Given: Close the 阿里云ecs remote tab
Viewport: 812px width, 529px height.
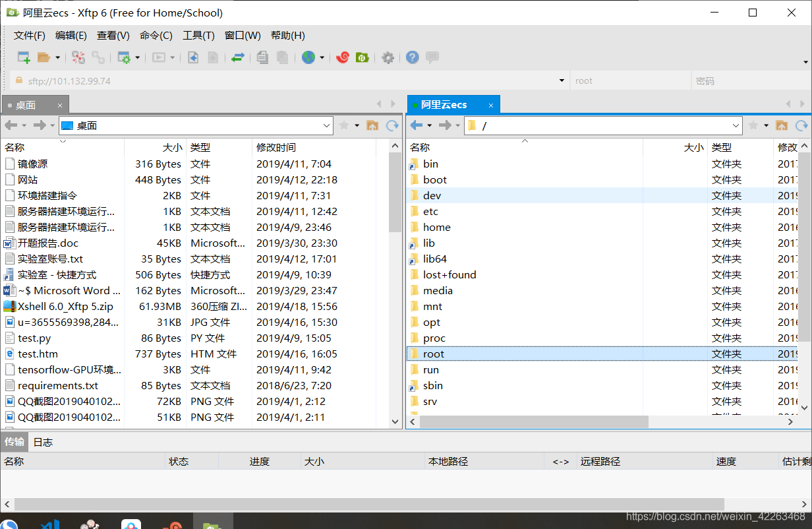Looking at the screenshot, I should coord(491,105).
